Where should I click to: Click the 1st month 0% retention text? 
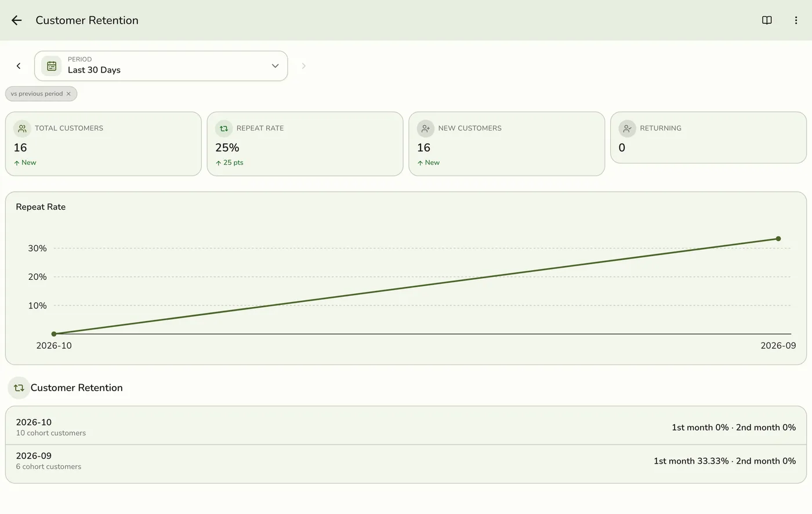point(700,428)
